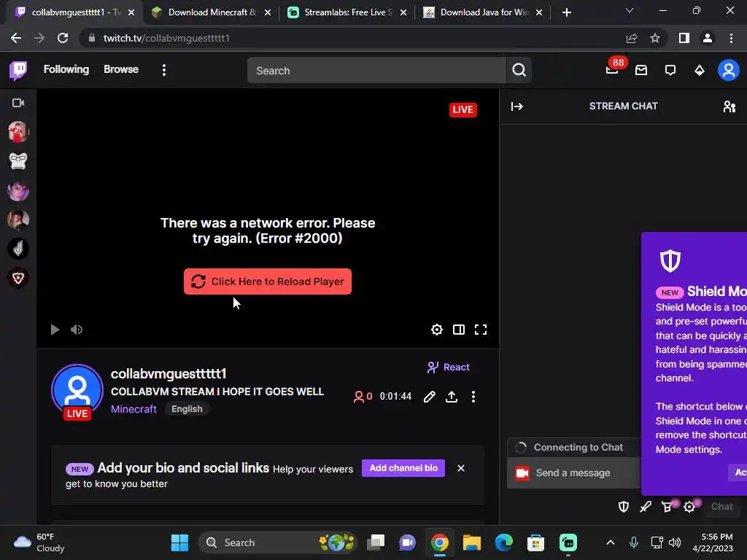The image size is (747, 560).
Task: Dismiss the bio and social links banner
Action: click(461, 468)
